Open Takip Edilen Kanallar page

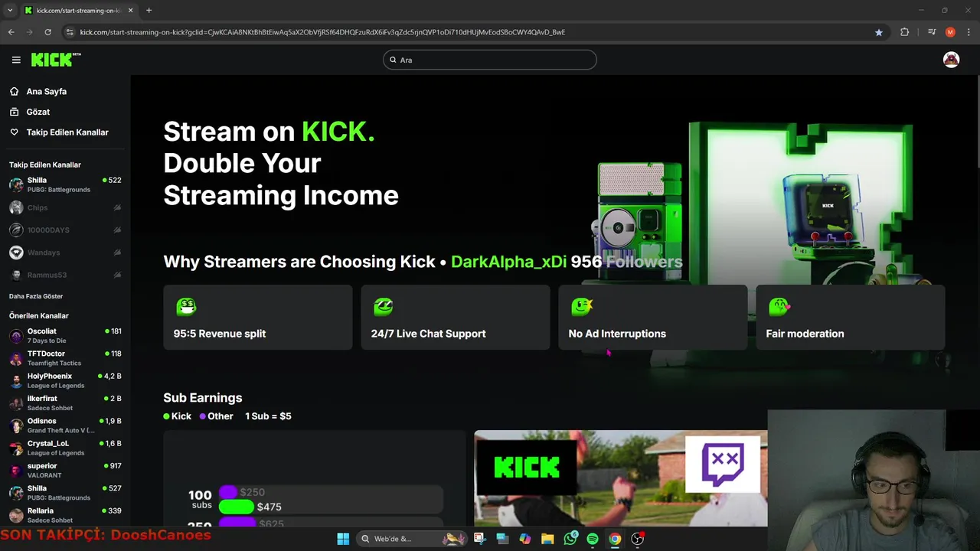click(x=67, y=132)
